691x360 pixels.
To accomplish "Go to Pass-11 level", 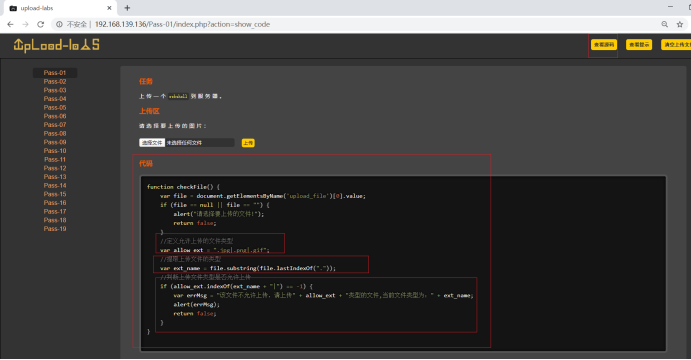I will [x=55, y=160].
